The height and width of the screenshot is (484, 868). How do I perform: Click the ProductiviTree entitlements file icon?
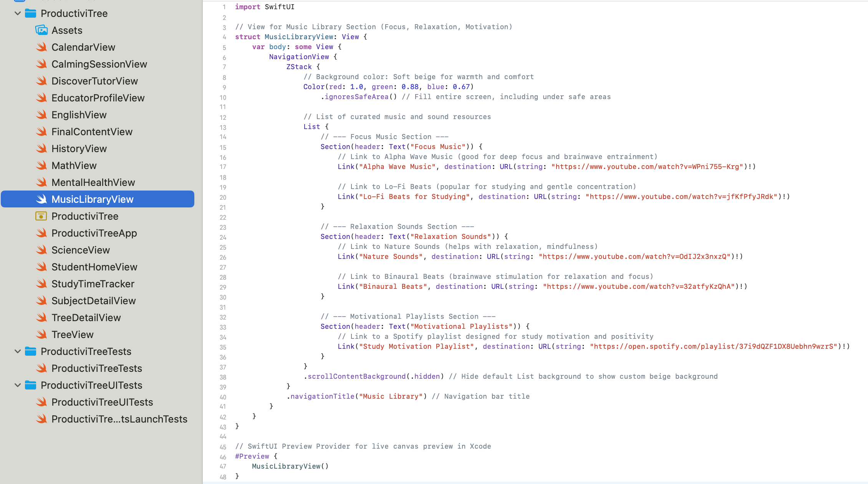pos(41,216)
